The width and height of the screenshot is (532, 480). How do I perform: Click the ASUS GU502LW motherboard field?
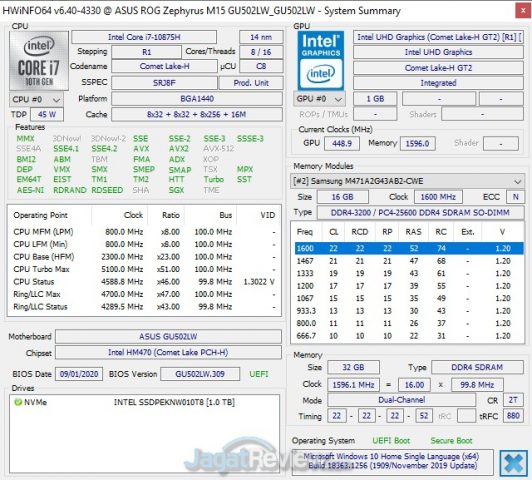click(x=168, y=337)
